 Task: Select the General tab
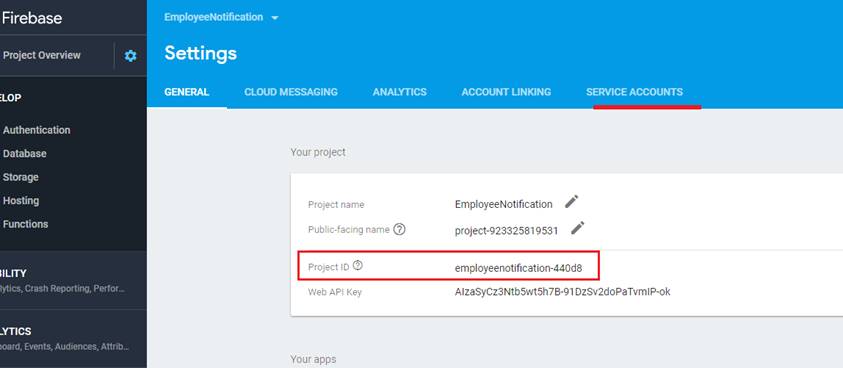coord(187,92)
